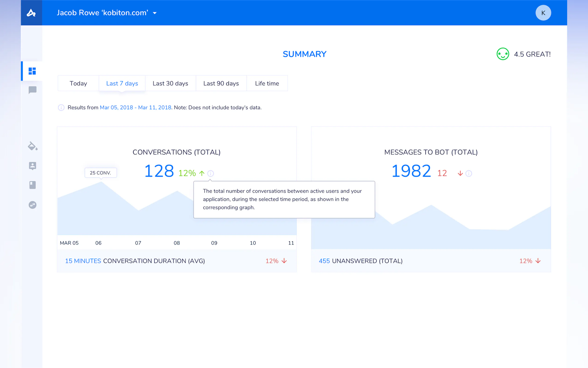Click info icon beside Results from text

point(61,108)
